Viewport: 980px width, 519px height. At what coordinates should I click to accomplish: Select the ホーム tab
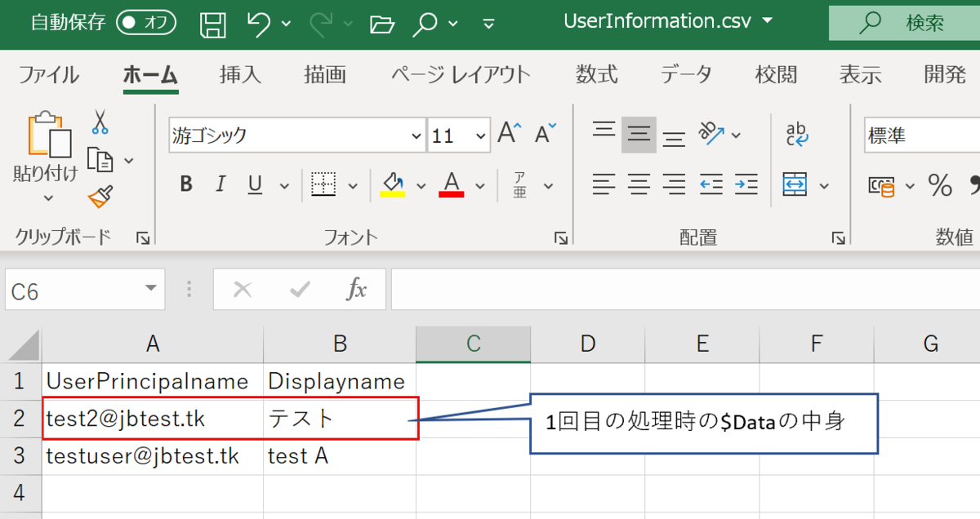tap(150, 75)
